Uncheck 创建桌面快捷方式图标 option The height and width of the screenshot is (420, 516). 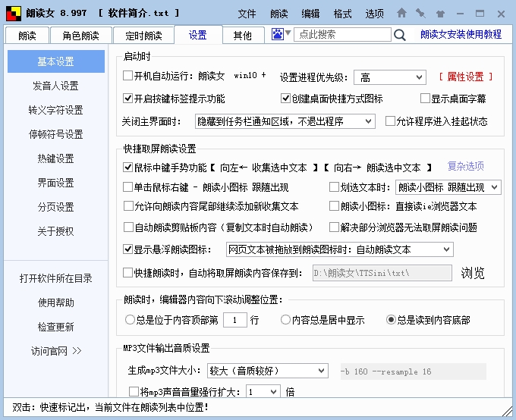coord(286,99)
